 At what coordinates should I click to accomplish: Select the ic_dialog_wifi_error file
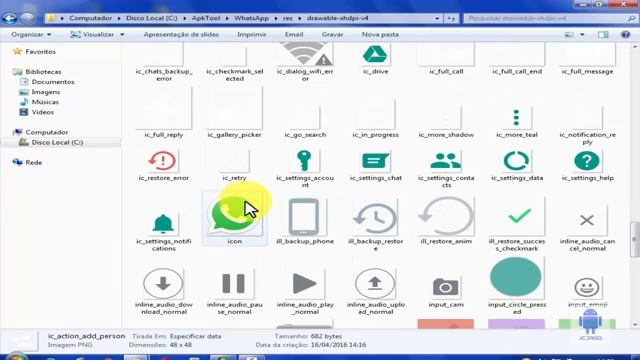point(305,54)
